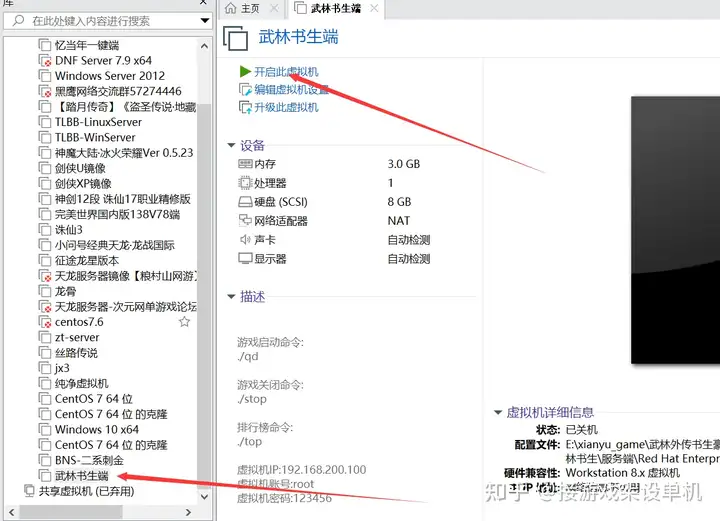Viewport: 720px width, 521px height.
Task: Click the horizontal scrollbar left arrow
Action: pos(11,512)
